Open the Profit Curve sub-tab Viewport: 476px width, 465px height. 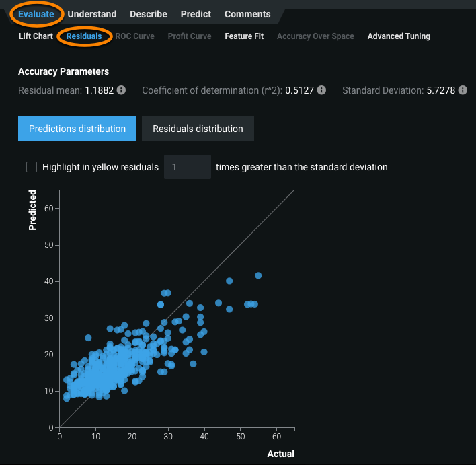click(190, 36)
